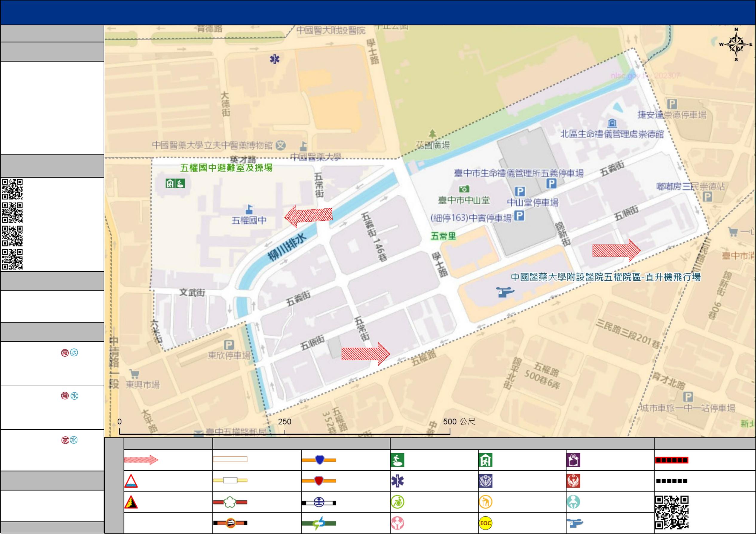Select the orange elderly person legend icon

485,502
